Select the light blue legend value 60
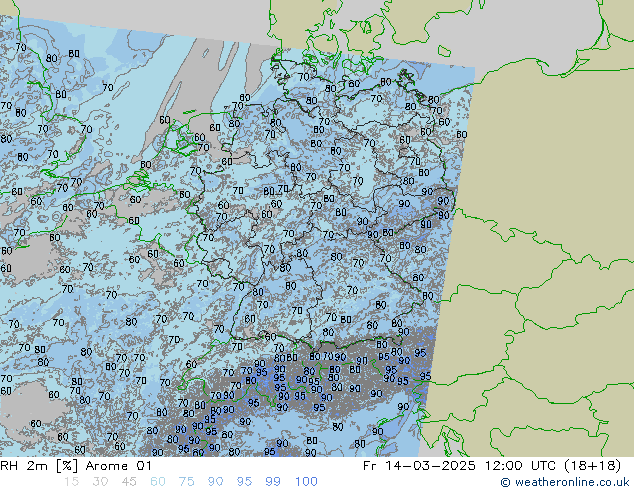 click(158, 482)
